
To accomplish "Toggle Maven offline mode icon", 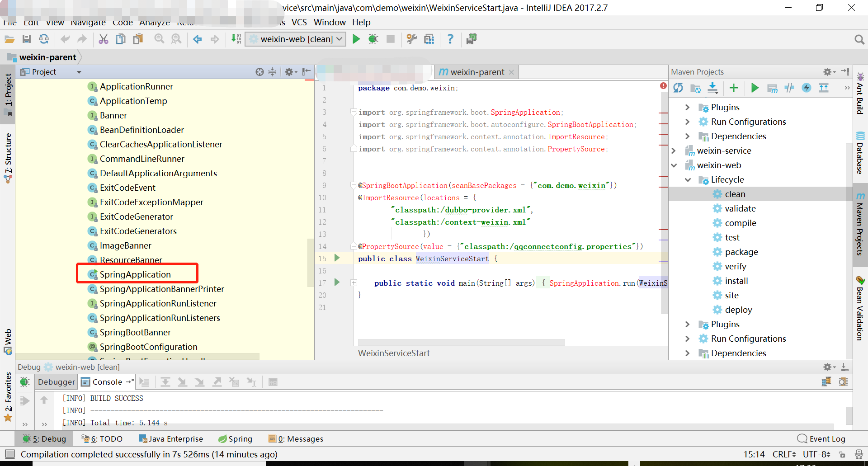I will [789, 88].
